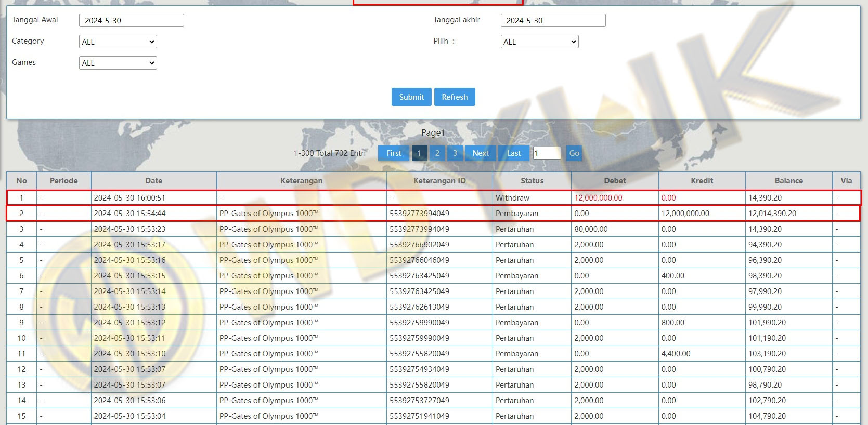Click balance 96,390.20
Viewport: 868px width, 425px height.
click(x=765, y=260)
